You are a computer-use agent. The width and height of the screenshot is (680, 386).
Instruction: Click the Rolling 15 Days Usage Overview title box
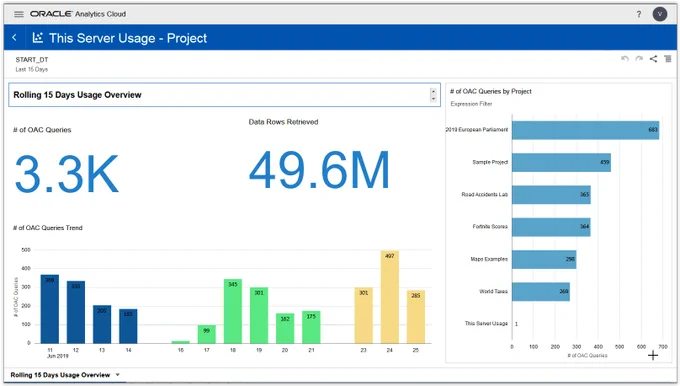point(224,95)
